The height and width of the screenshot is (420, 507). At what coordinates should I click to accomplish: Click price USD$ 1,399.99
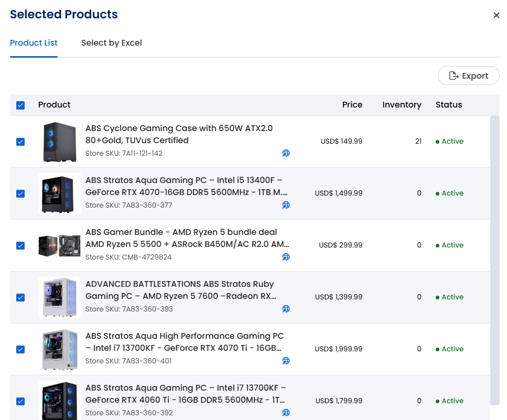pos(339,297)
